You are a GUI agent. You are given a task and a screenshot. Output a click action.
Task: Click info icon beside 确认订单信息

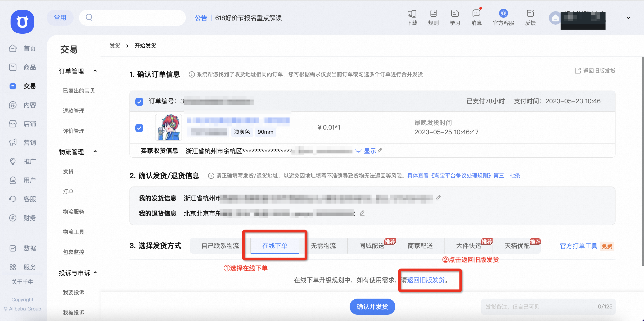(191, 74)
